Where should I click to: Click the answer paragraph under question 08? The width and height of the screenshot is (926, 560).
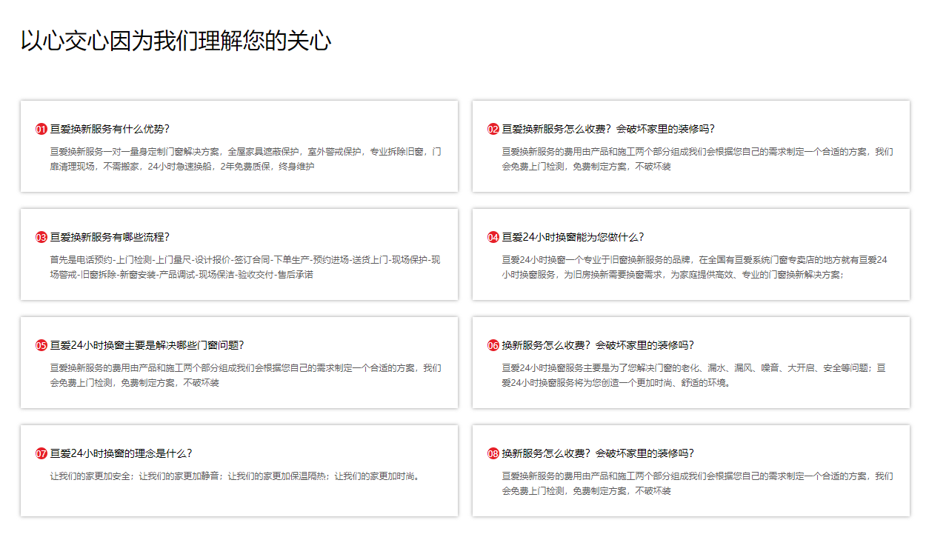coord(698,484)
